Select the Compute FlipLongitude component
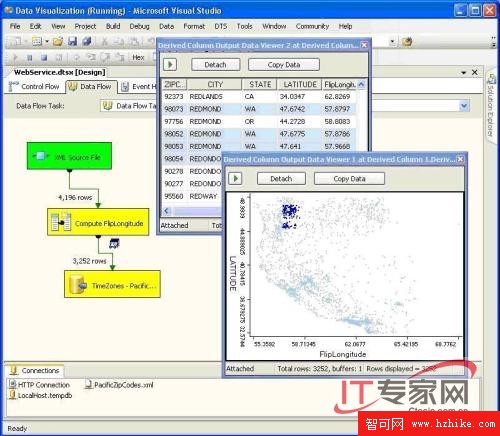The height and width of the screenshot is (436, 500). coord(98,222)
